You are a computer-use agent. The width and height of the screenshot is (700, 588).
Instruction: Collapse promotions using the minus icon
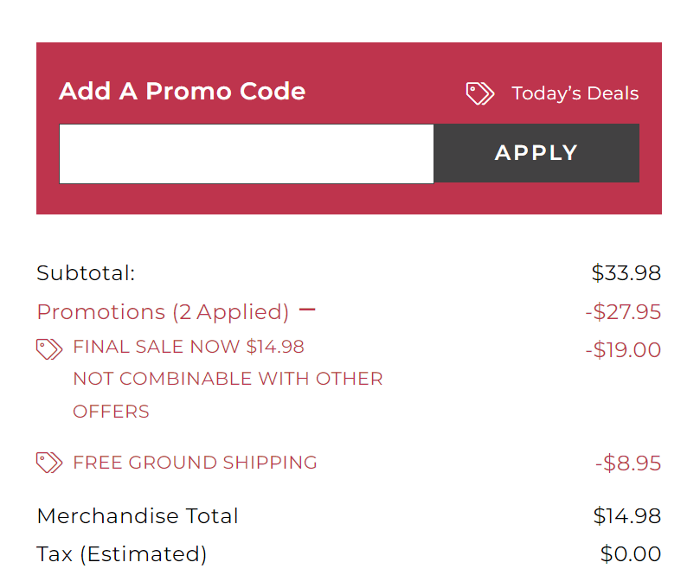tap(307, 310)
